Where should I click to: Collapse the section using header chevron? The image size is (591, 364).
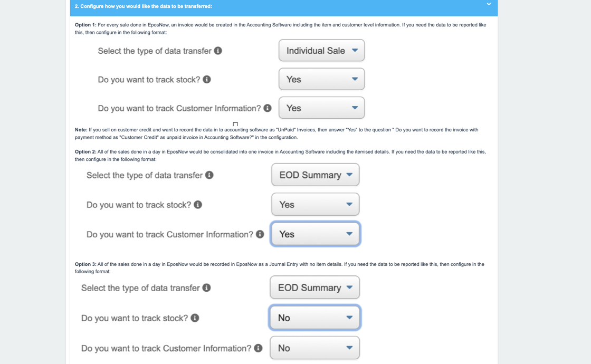[x=489, y=4]
